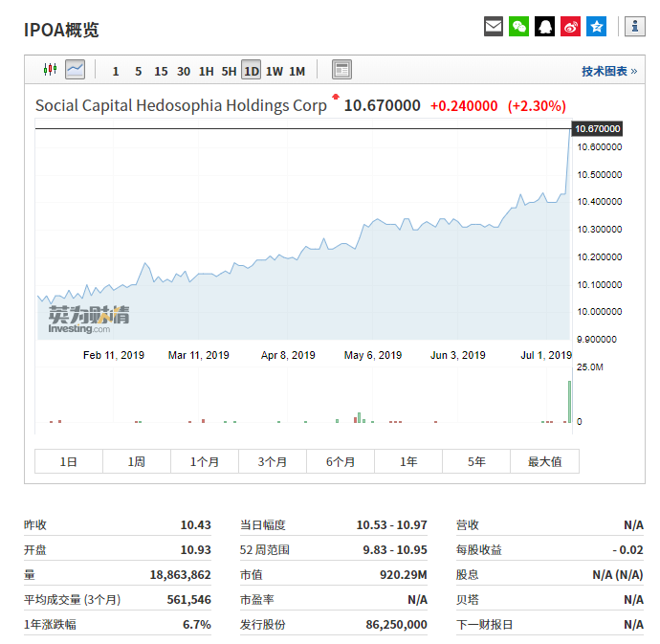The image size is (660, 644).
Task: Click the 股息 value N/A (N/A)
Action: tap(618, 574)
